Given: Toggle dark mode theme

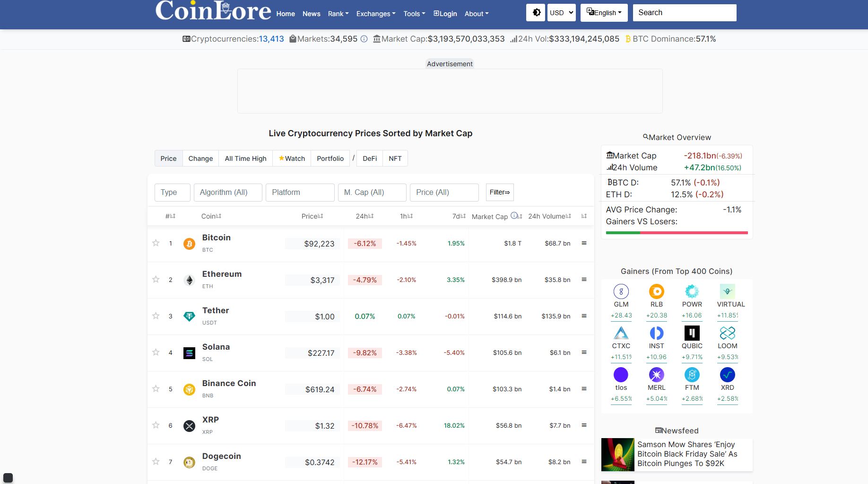Looking at the screenshot, I should (535, 12).
